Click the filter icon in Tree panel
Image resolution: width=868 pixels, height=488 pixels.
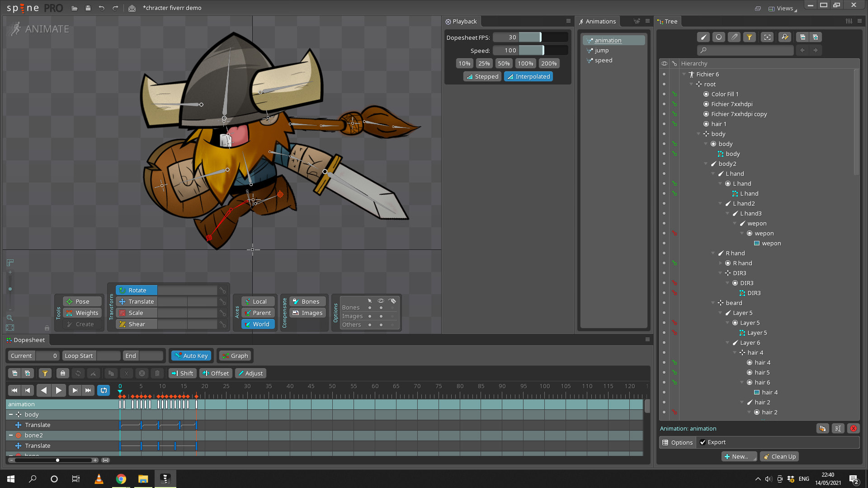749,37
